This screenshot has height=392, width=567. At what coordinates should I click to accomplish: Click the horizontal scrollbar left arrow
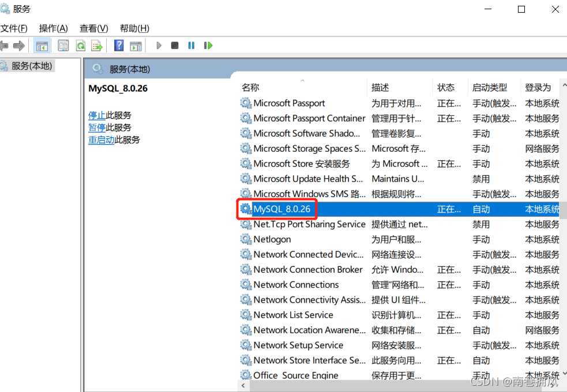point(243,386)
